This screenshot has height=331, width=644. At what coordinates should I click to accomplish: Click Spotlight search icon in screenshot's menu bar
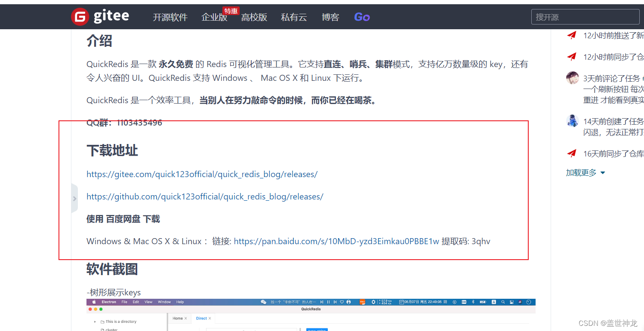tap(503, 302)
